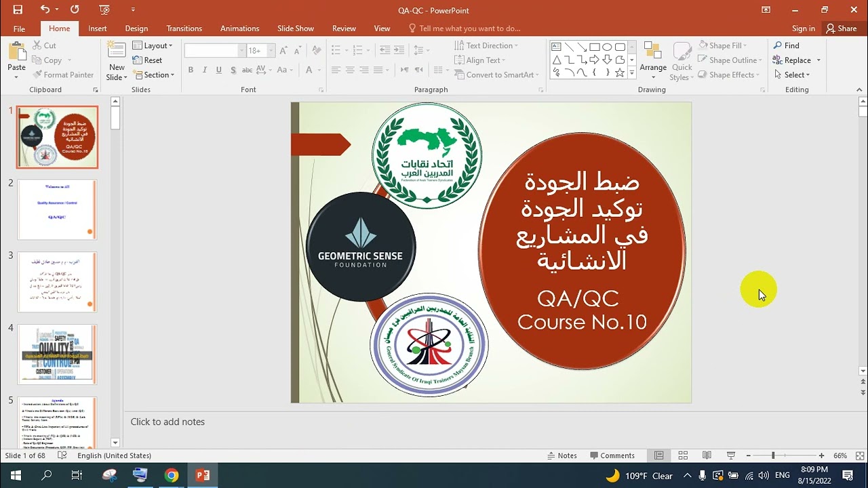Open the Arrange menu
Image resolution: width=868 pixels, height=488 pixels.
coord(653,61)
